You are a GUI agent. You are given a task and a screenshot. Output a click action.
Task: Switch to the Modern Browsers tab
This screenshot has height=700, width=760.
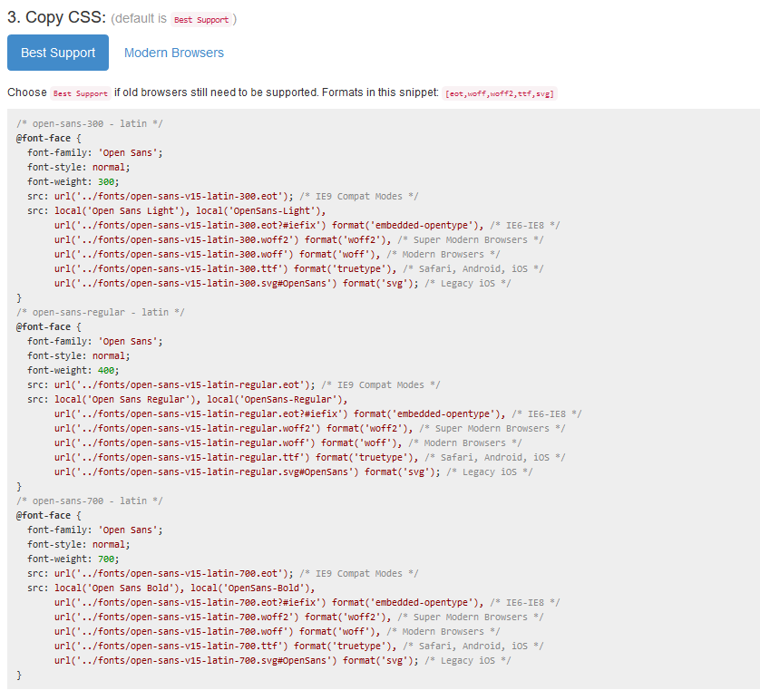point(173,53)
